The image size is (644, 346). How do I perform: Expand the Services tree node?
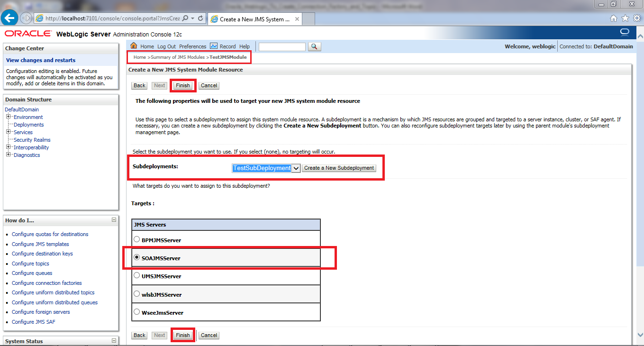[x=9, y=132]
